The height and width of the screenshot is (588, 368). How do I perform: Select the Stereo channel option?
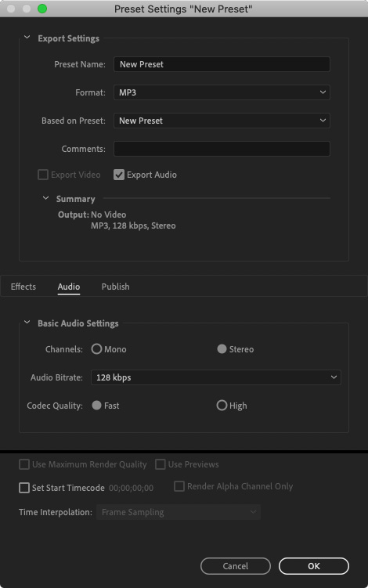(222, 348)
